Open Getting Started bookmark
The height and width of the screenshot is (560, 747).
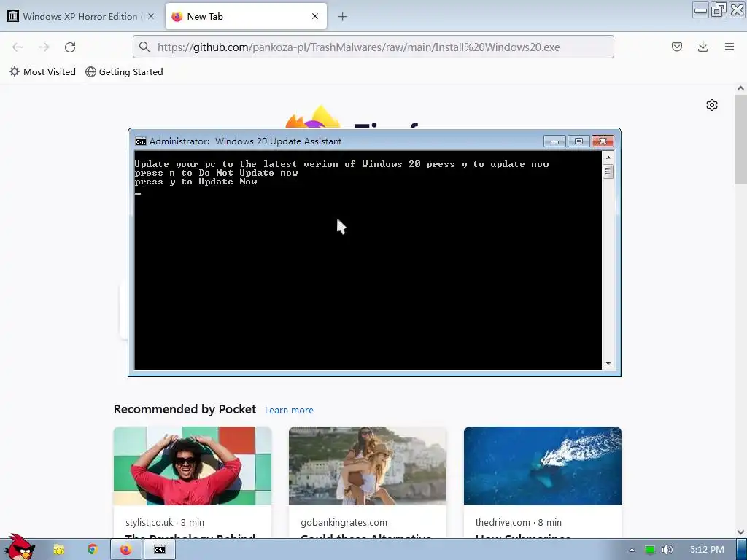(124, 72)
